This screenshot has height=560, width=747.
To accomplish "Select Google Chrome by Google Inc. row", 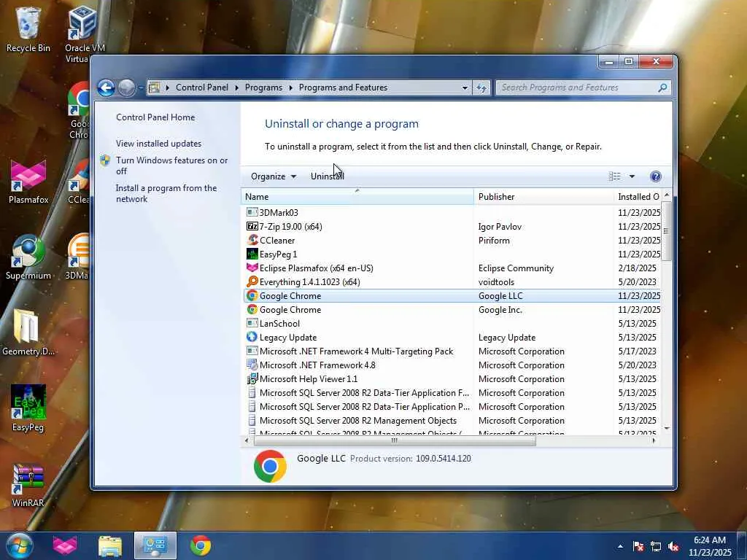I will 452,309.
